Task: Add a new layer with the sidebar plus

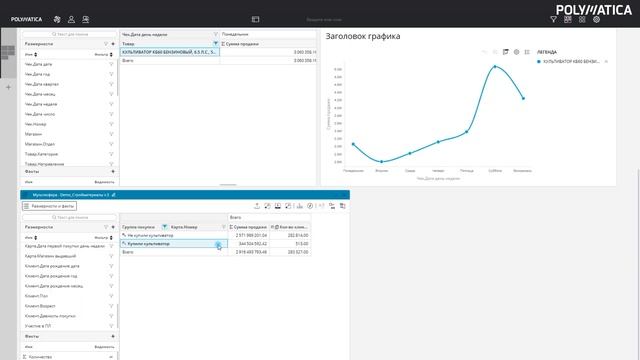Action: (x=8, y=87)
